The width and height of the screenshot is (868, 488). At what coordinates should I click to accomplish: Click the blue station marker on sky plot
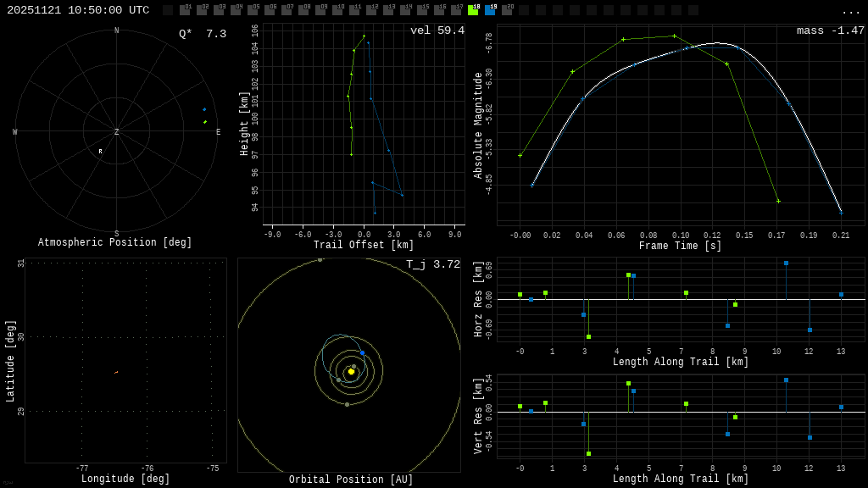204,109
